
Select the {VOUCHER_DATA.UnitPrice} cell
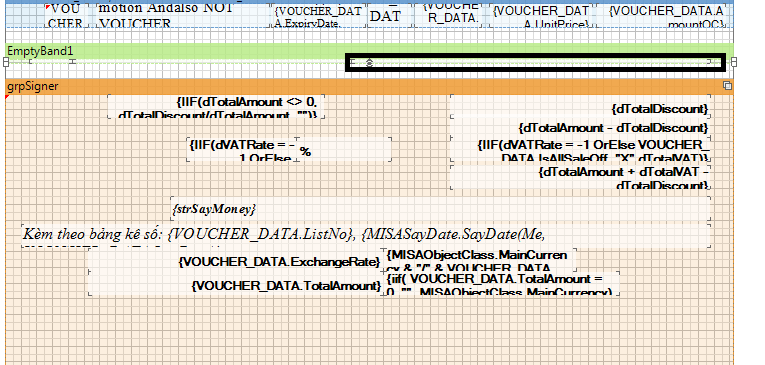coord(542,16)
